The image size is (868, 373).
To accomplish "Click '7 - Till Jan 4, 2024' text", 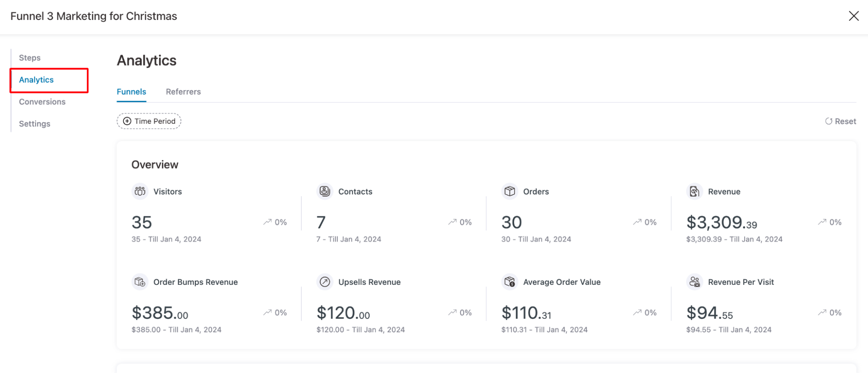I will [x=349, y=239].
